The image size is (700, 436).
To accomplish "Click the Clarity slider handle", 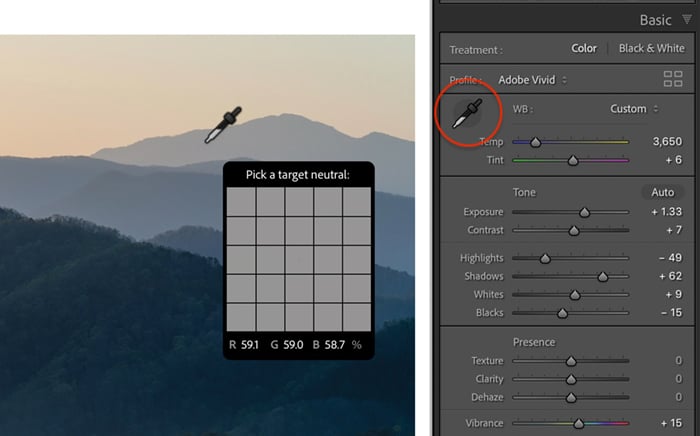I will click(x=571, y=379).
